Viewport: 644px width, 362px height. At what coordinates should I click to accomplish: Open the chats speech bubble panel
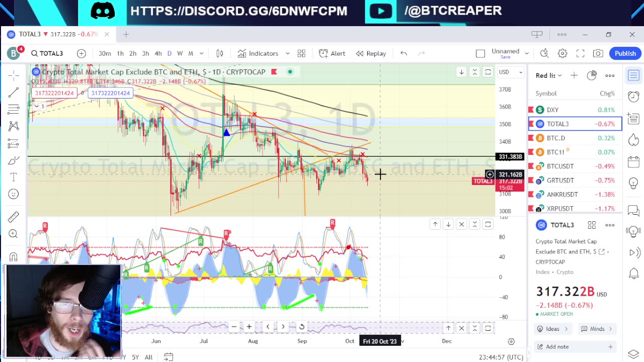[x=633, y=211]
